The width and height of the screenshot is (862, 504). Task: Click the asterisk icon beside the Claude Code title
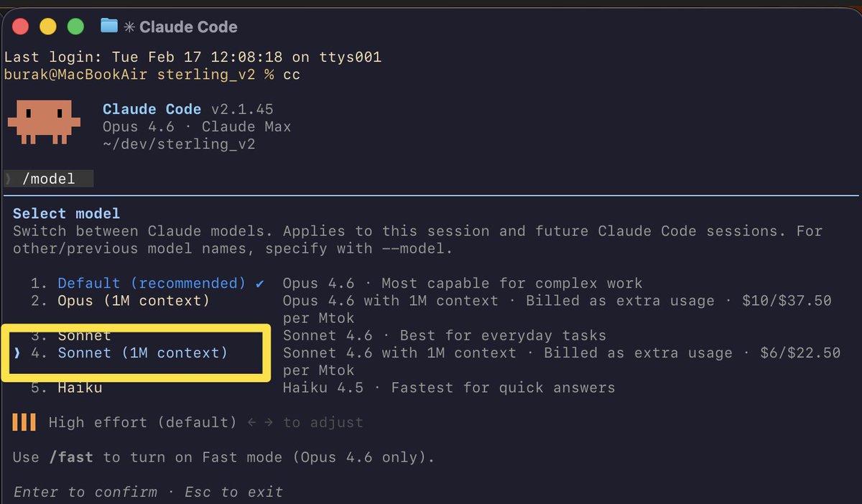tap(129, 27)
